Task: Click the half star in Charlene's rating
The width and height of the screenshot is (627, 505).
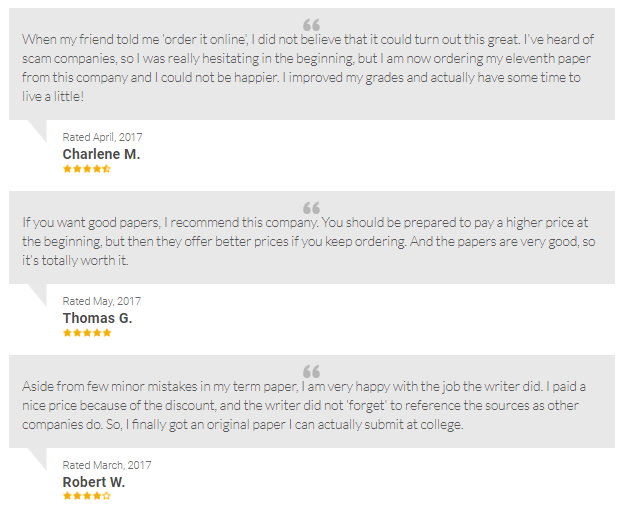Action: coord(106,169)
